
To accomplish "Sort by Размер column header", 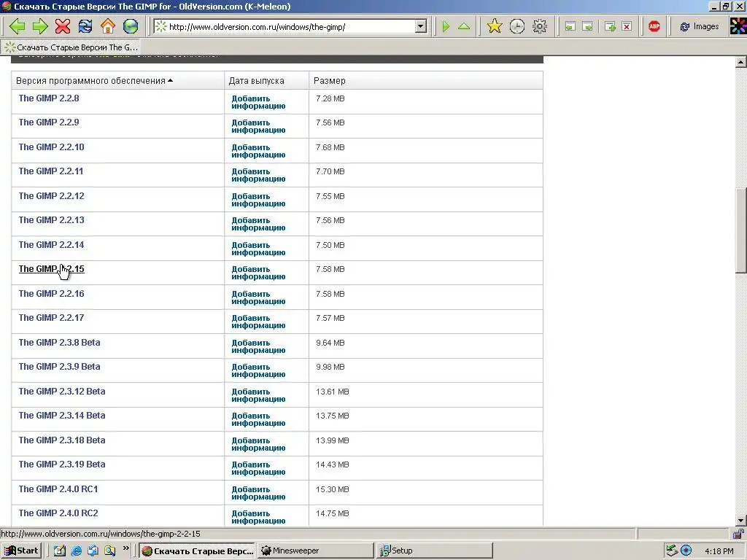I will pos(329,81).
